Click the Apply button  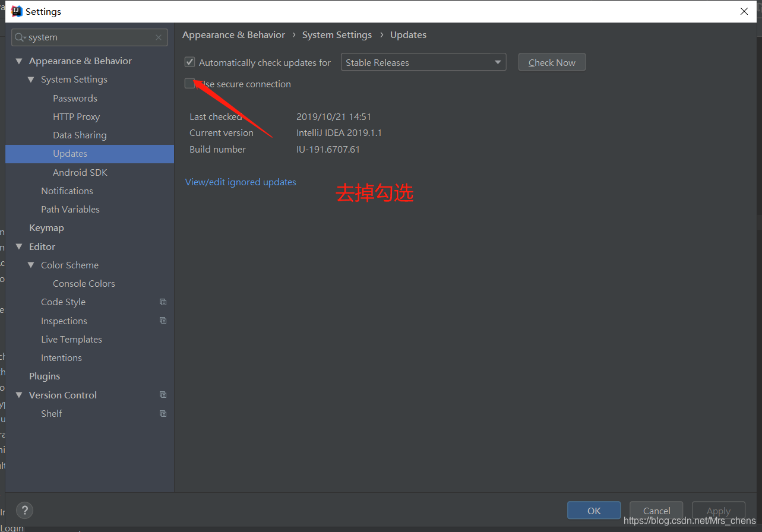tap(718, 511)
